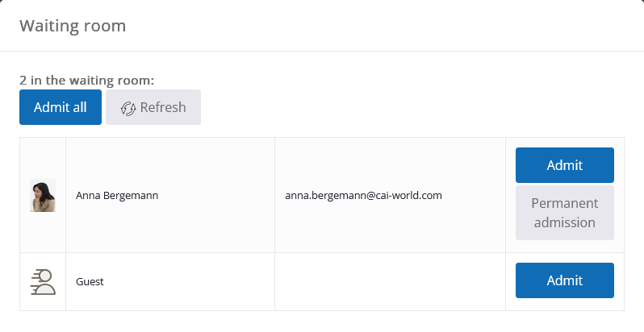644x332 pixels.
Task: Select Anna Bergemann's profile photo
Action: click(x=43, y=195)
